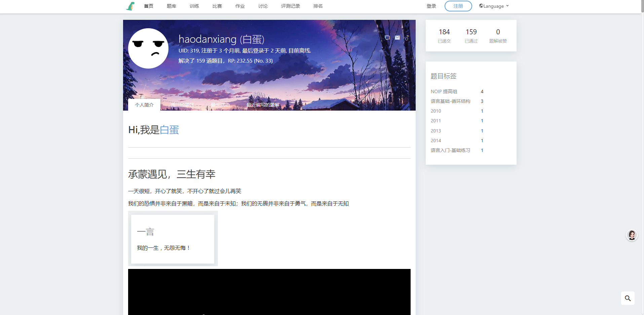
Task: Click the 语言基础-循环结构 tag link
Action: [x=450, y=101]
